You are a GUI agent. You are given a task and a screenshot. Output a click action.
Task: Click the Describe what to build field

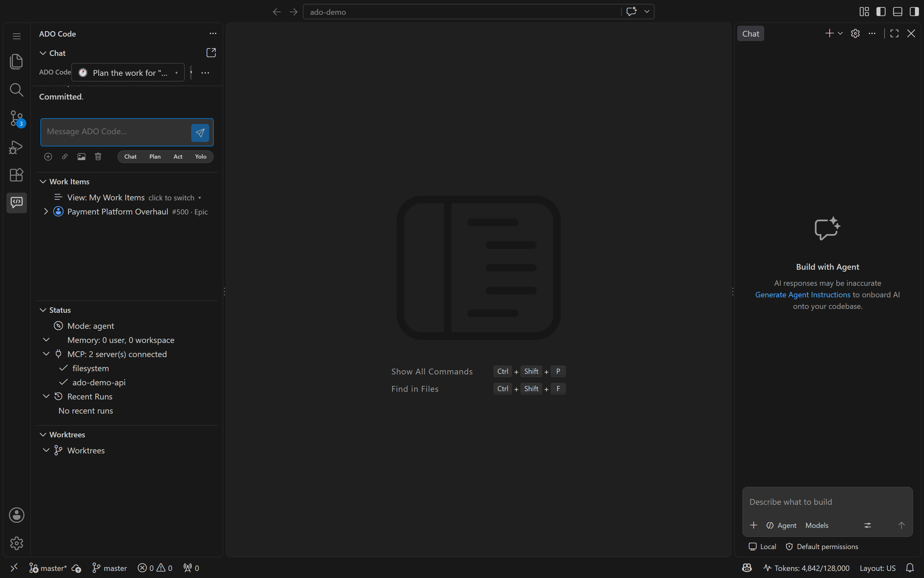click(827, 502)
